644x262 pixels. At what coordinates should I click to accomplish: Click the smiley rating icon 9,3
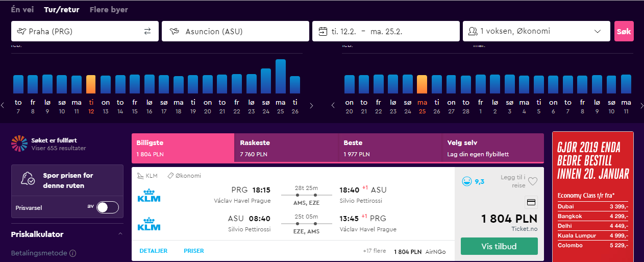click(466, 181)
